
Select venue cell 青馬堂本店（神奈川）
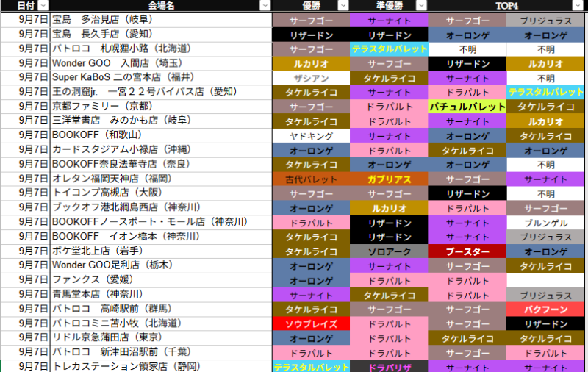coord(161,294)
